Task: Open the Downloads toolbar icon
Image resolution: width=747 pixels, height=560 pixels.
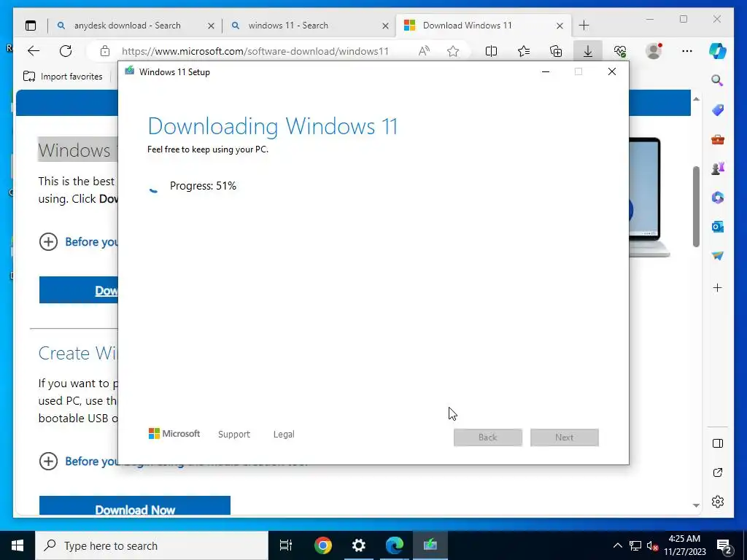Action: click(x=588, y=51)
